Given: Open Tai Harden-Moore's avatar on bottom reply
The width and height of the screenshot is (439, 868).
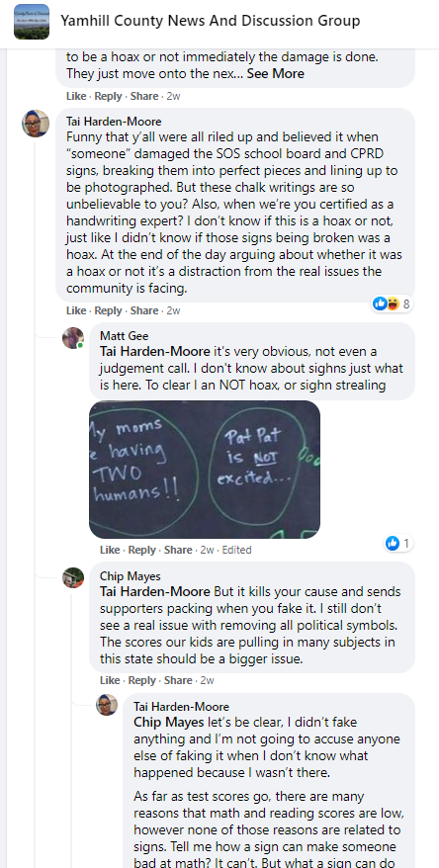Looking at the screenshot, I should pos(107,705).
